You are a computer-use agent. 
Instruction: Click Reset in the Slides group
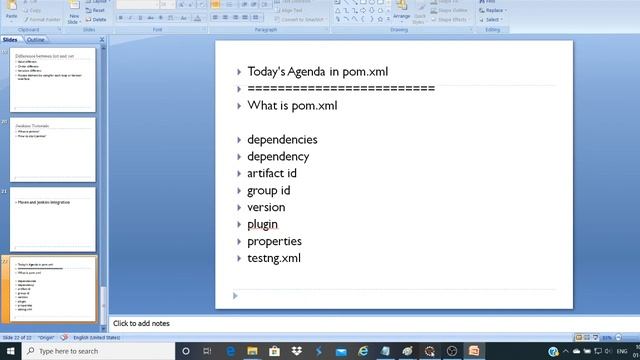(x=96, y=10)
